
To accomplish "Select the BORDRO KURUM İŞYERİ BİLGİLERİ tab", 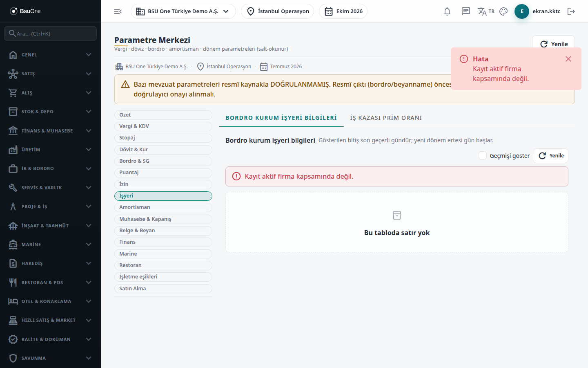I will pos(281,118).
